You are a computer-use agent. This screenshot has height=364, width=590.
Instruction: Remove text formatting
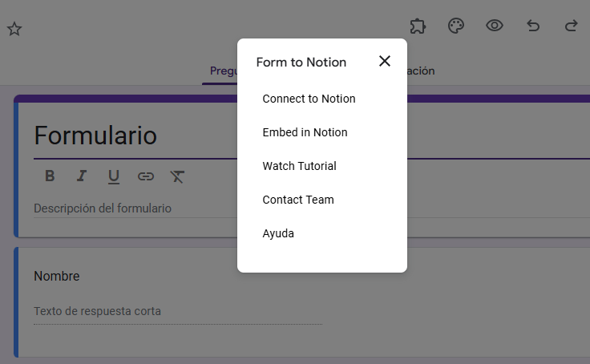(177, 176)
